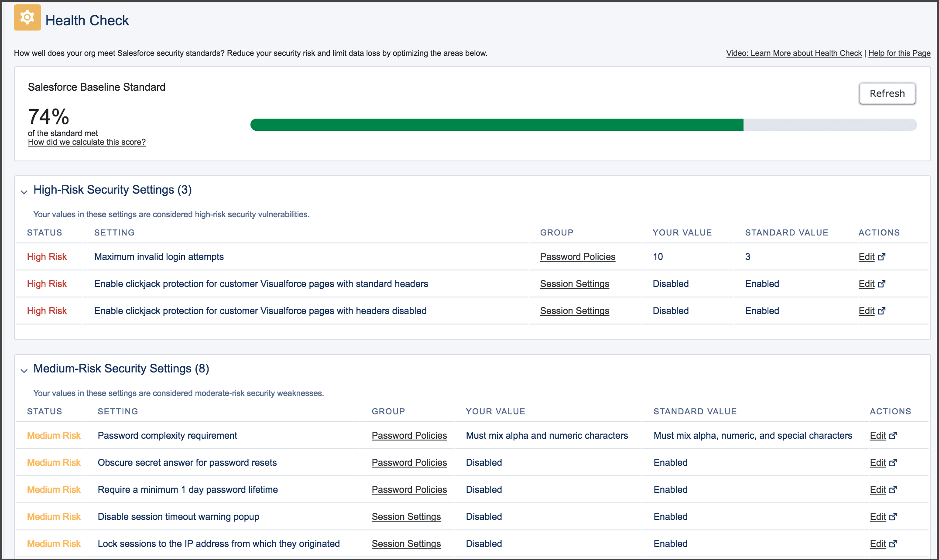This screenshot has height=560, width=939.
Task: Click standard value 3 for invalid login attempts
Action: pos(748,257)
